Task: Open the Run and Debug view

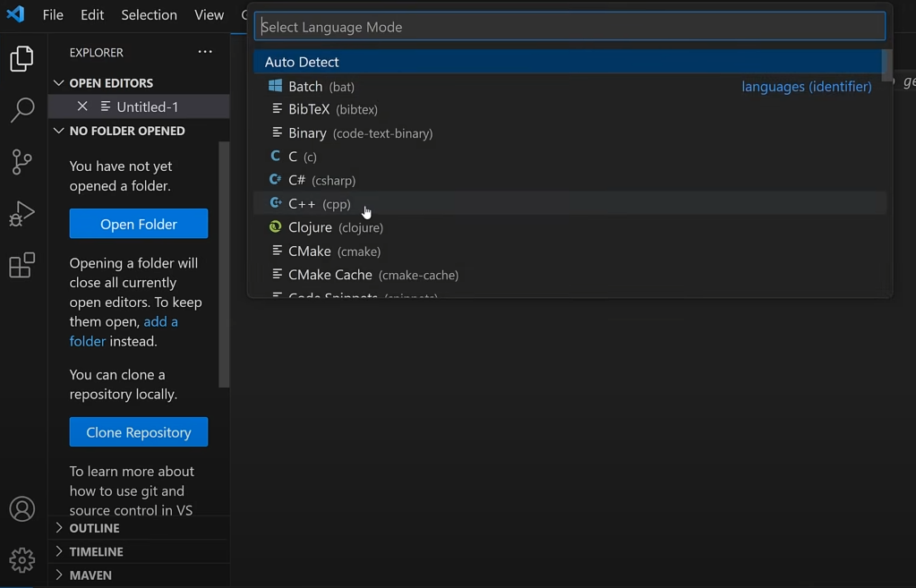Action: [21, 213]
